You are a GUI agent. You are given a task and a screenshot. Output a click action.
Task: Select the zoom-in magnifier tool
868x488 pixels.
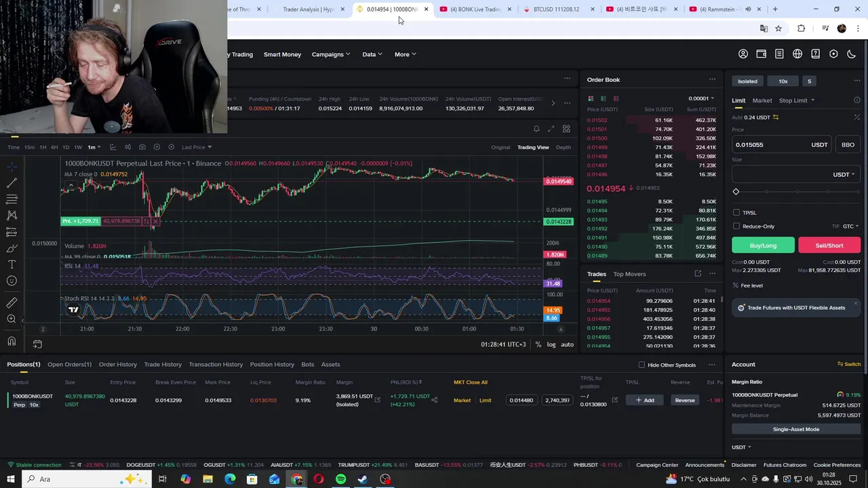point(12,319)
